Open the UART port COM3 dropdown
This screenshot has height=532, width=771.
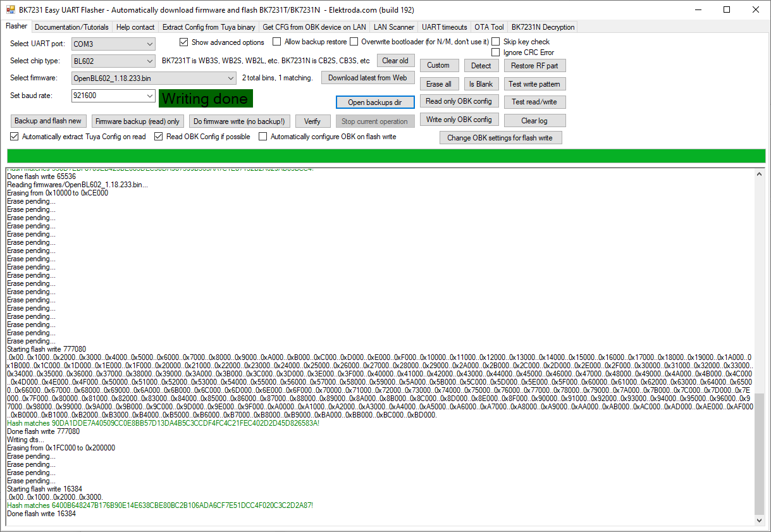(x=113, y=44)
